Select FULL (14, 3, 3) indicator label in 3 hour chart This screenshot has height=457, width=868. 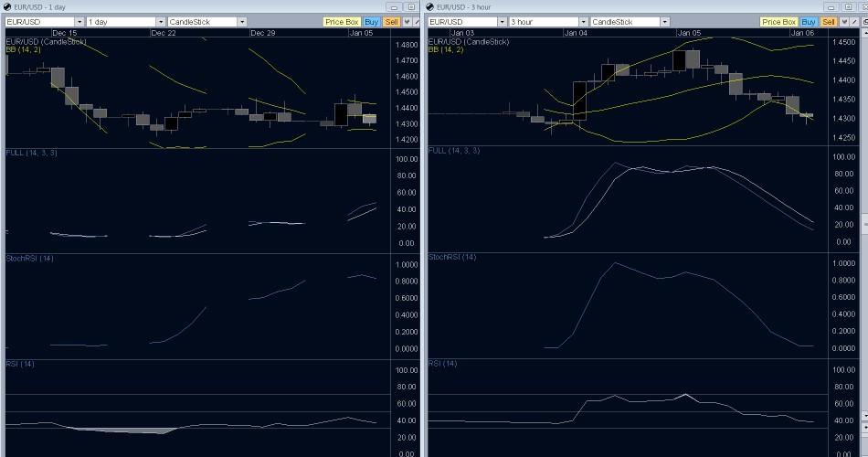[454, 150]
